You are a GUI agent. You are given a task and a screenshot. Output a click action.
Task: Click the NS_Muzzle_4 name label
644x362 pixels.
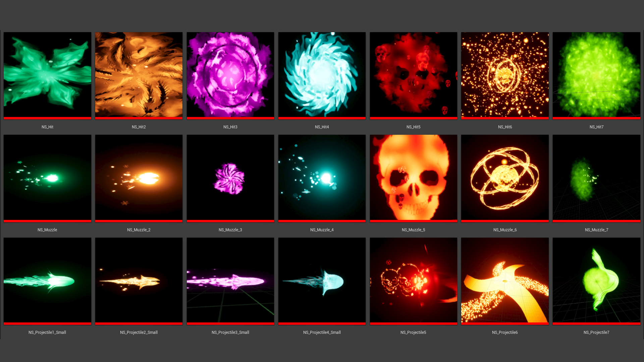coord(322,230)
